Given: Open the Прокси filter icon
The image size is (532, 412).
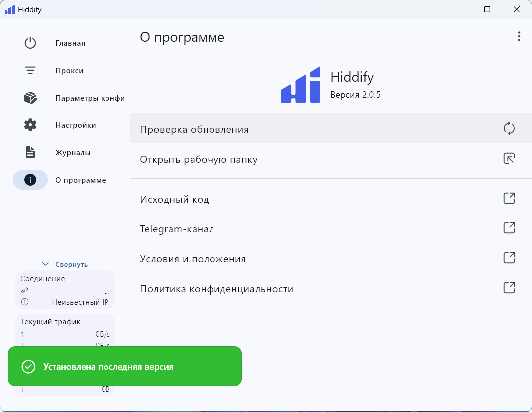Looking at the screenshot, I should [x=30, y=71].
